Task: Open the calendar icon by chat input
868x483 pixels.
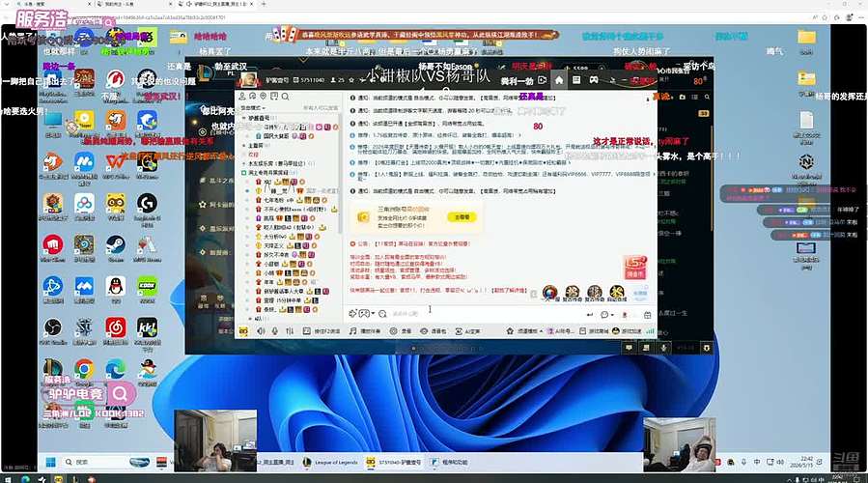Action: point(647,315)
